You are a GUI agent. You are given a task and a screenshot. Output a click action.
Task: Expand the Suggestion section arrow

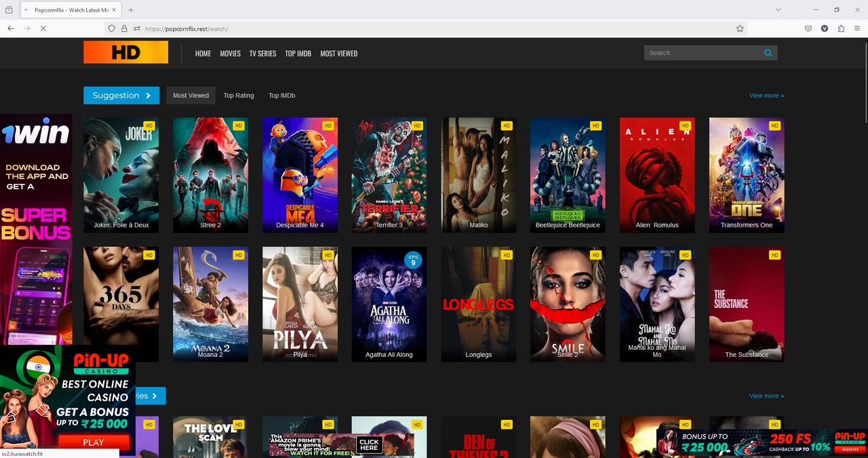pyautogui.click(x=149, y=95)
